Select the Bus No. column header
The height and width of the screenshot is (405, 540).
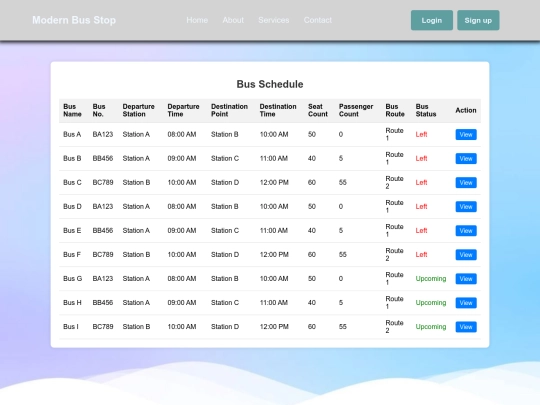point(99,110)
